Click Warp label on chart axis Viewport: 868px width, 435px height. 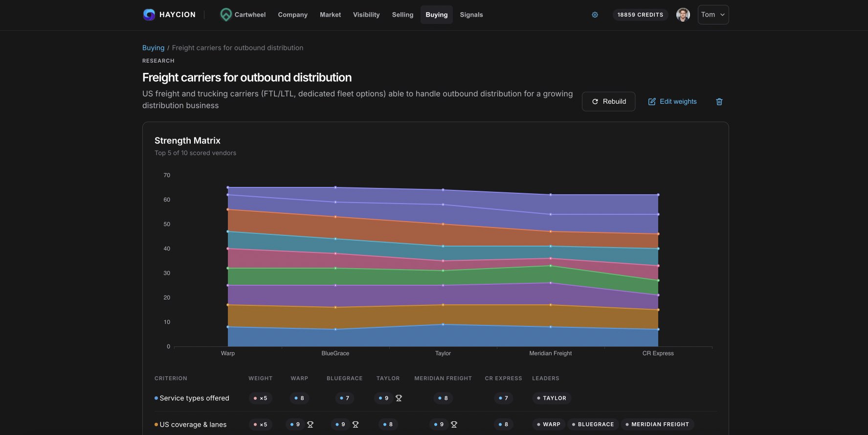click(228, 353)
